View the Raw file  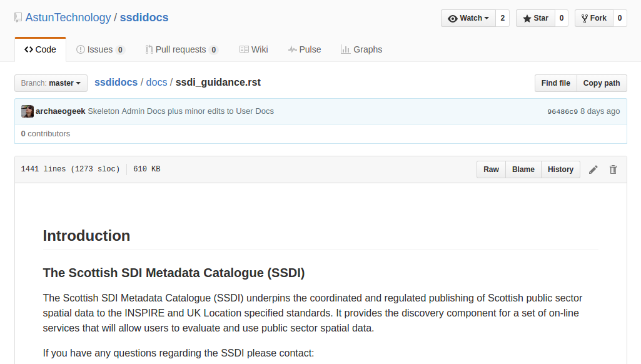(491, 169)
